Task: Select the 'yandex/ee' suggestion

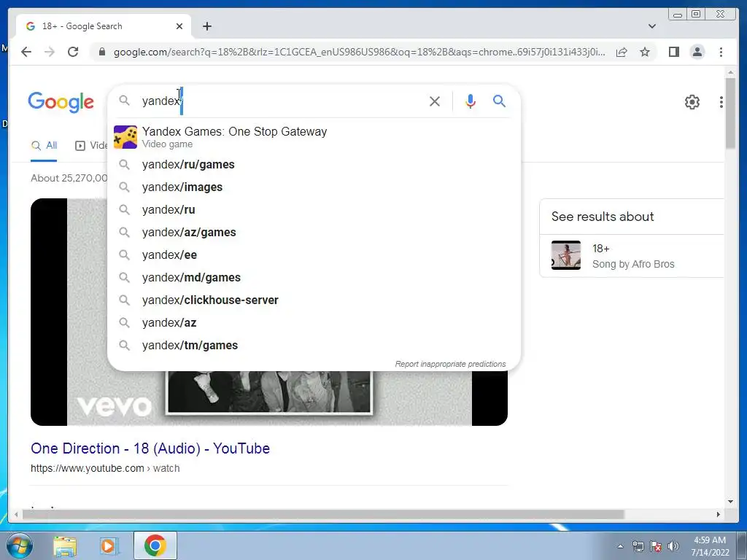Action: (314, 255)
